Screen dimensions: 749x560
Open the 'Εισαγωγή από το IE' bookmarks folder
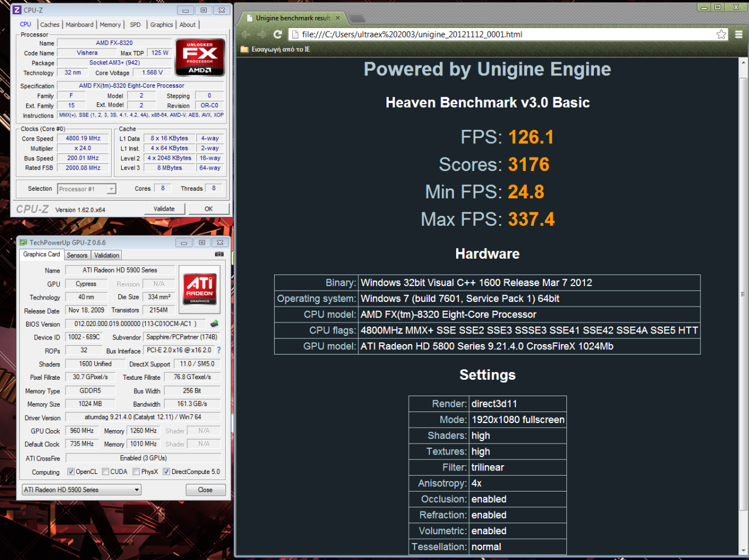[x=275, y=49]
